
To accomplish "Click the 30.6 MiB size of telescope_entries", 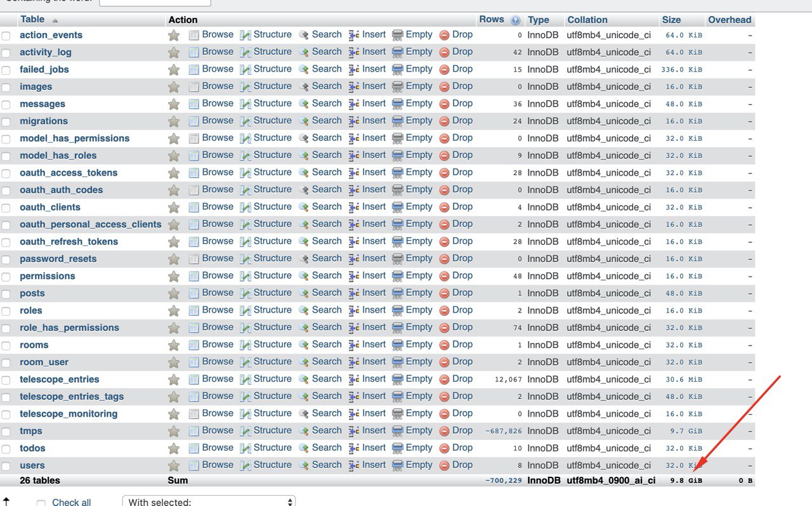I will (x=684, y=380).
